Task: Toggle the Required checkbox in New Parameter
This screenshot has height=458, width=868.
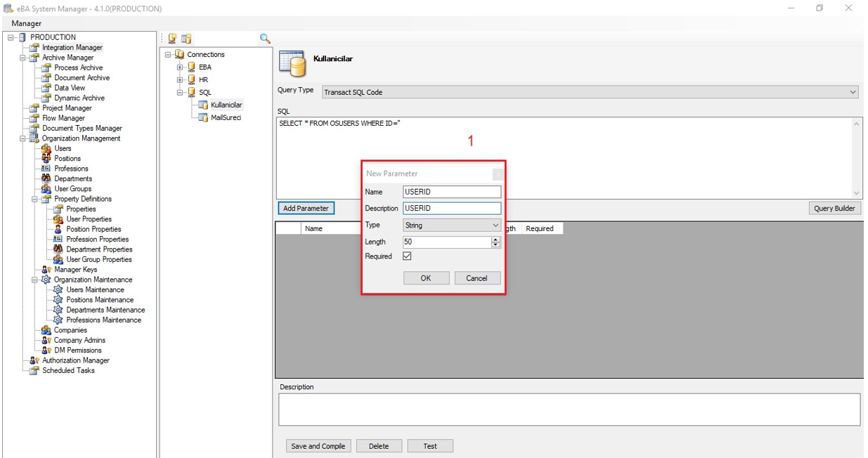Action: coord(407,256)
